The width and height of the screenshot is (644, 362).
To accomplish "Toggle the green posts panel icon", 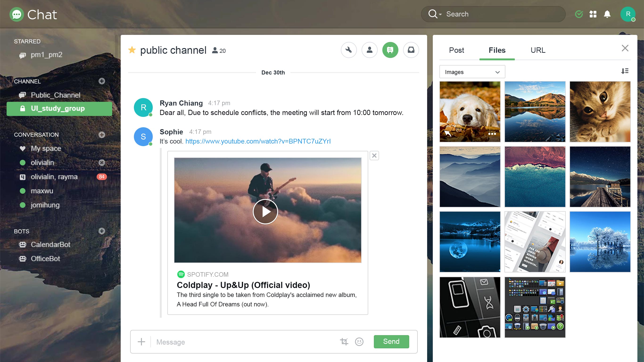I will pyautogui.click(x=390, y=50).
